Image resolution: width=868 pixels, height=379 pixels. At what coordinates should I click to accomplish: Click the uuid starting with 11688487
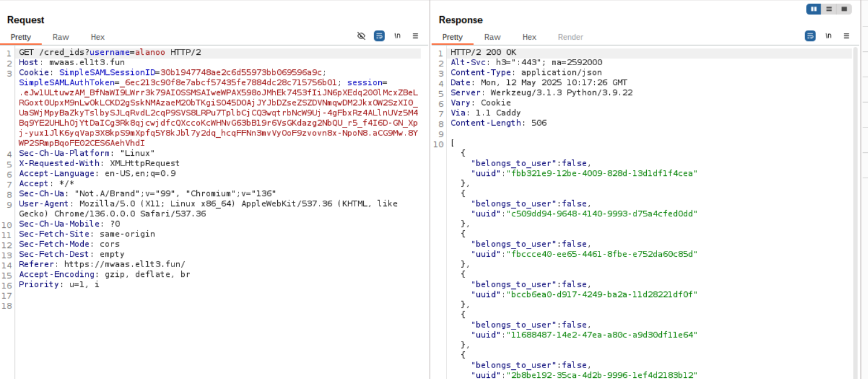tap(601, 335)
